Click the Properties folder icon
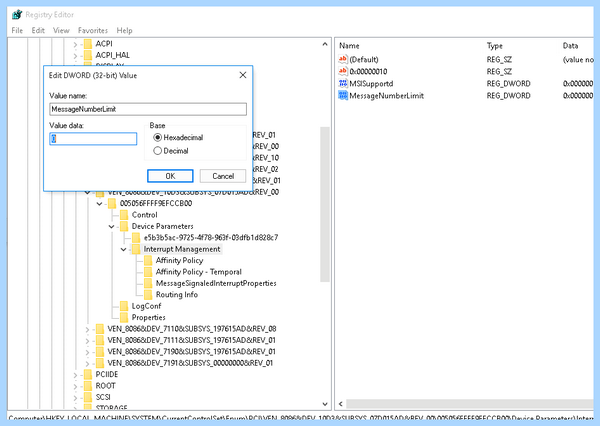The height and width of the screenshot is (426, 600). point(124,317)
